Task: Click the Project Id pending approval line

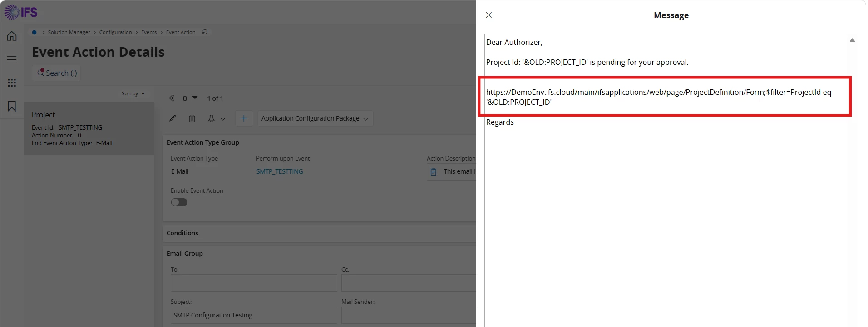Action: tap(587, 62)
